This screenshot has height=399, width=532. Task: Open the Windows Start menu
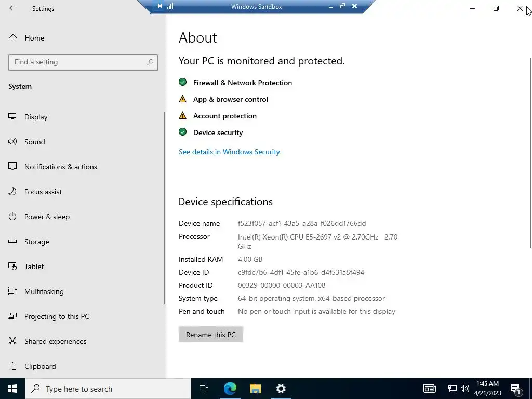click(x=12, y=389)
